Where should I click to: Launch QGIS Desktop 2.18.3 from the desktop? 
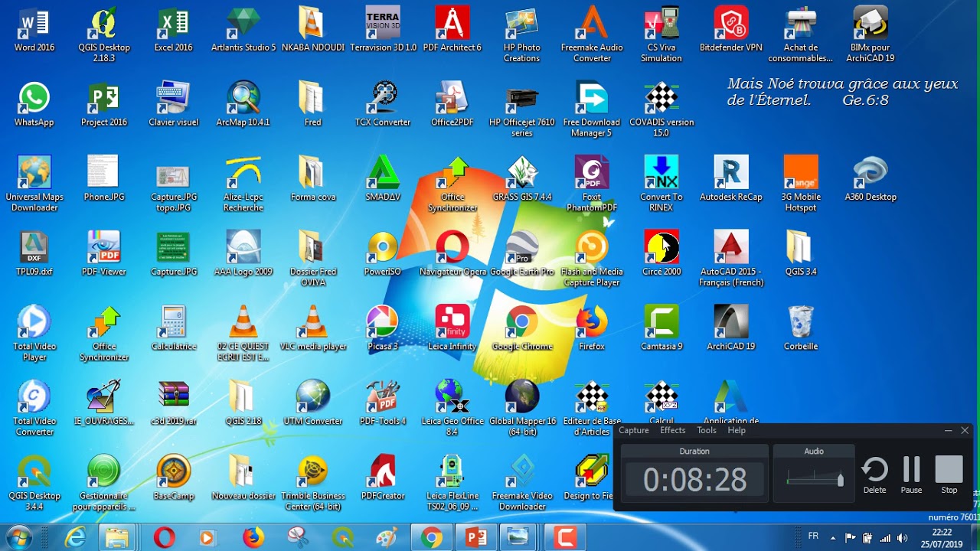tap(104, 34)
